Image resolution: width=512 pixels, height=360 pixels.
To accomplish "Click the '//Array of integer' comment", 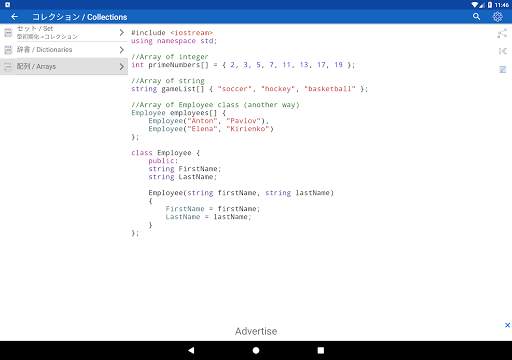I will [x=170, y=57].
